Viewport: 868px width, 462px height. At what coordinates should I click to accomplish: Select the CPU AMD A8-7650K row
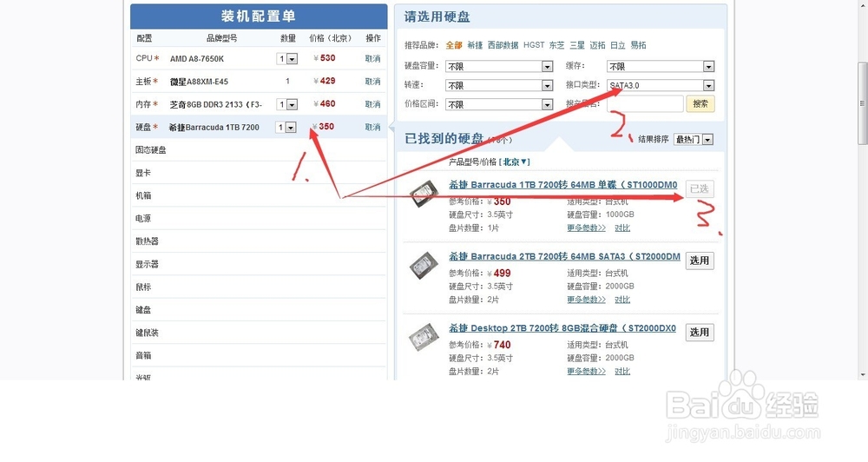259,59
